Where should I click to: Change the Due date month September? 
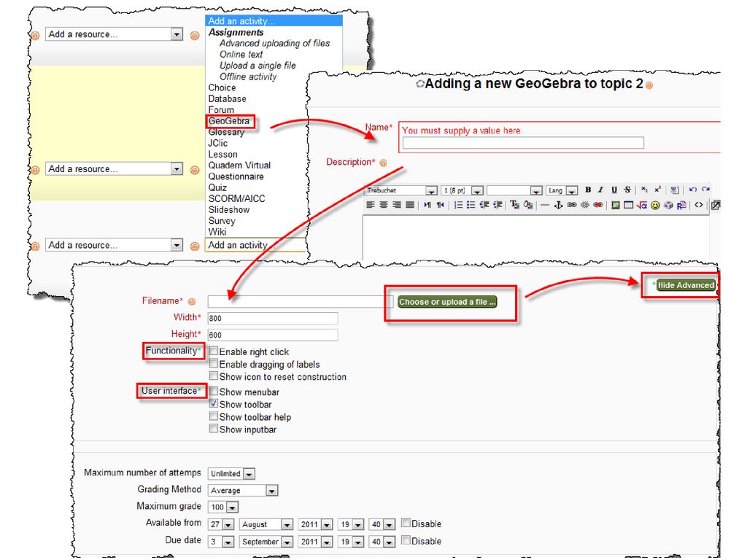pyautogui.click(x=266, y=542)
